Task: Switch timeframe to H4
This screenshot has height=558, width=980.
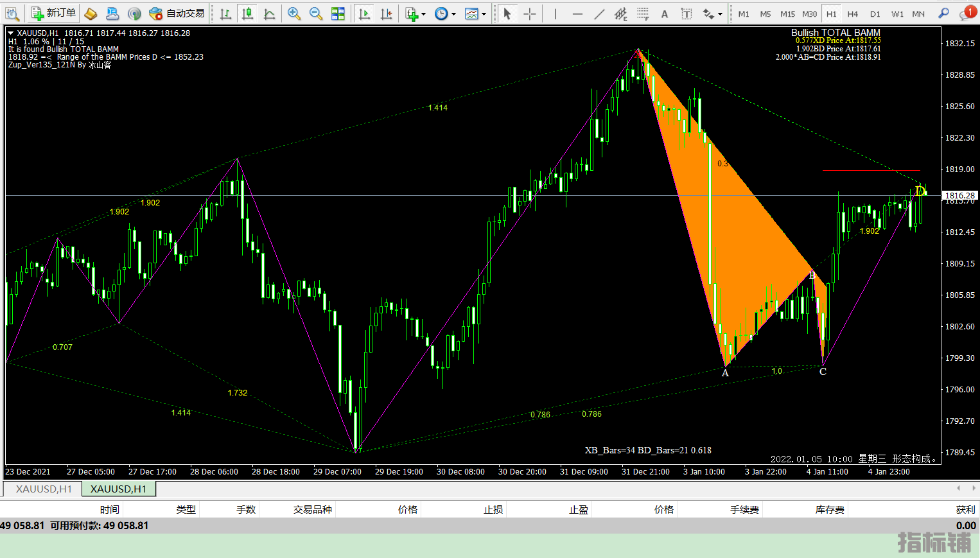Action: pos(853,13)
